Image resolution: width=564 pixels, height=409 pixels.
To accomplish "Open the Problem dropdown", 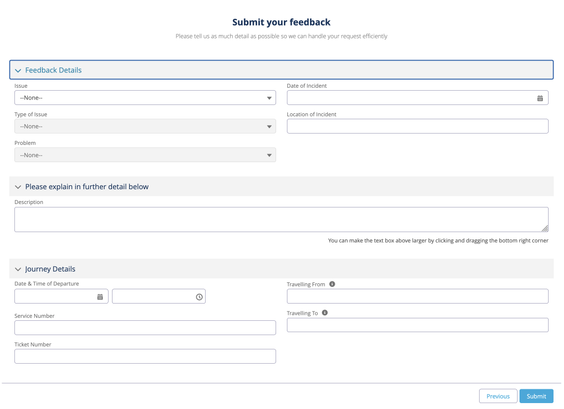I will point(145,155).
